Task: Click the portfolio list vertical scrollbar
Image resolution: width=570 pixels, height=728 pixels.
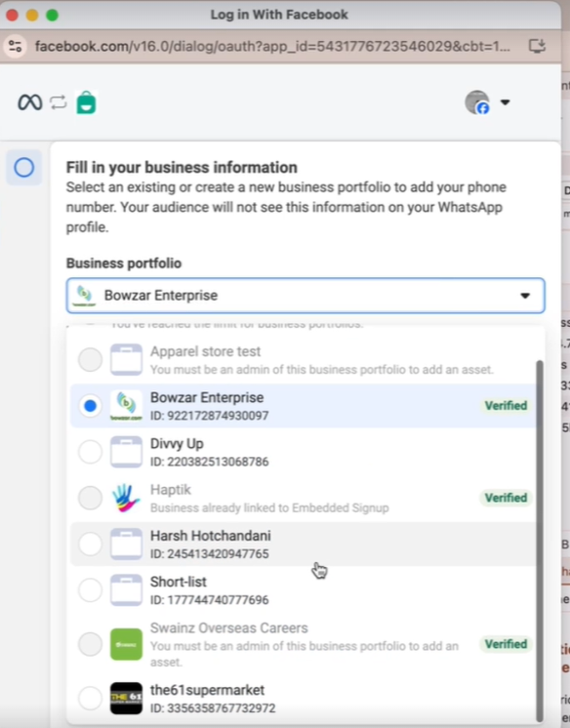Action: tap(540, 541)
